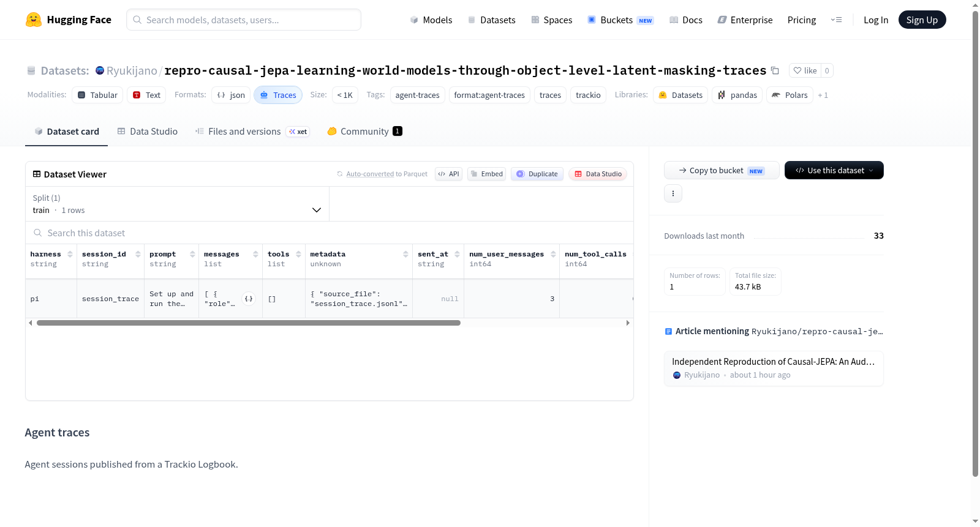Click the API button in Dataset Viewer
The image size is (980, 527).
448,174
